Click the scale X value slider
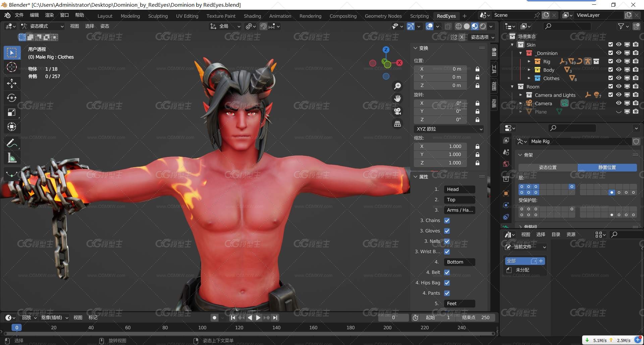Viewport: 644px width, 345px height. [x=440, y=146]
